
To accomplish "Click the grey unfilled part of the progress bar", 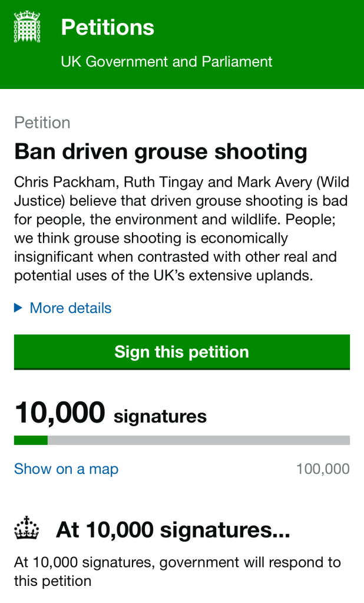I will [198, 440].
